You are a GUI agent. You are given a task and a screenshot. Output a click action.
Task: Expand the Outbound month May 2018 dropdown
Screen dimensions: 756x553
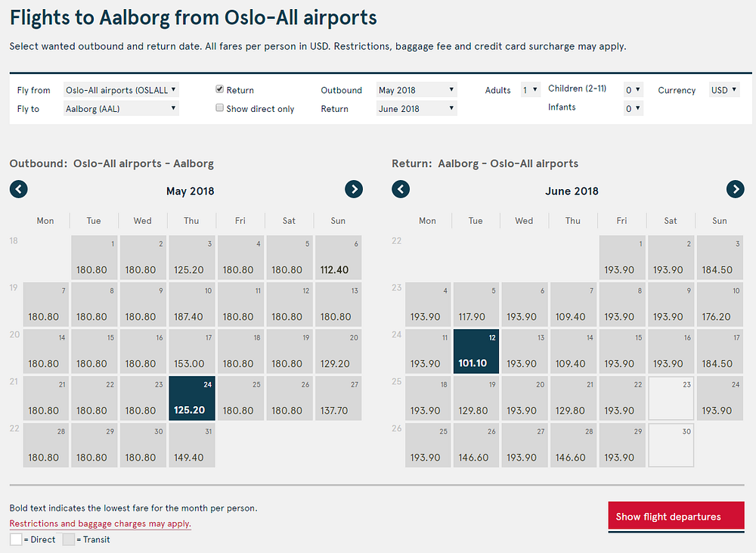coord(417,90)
